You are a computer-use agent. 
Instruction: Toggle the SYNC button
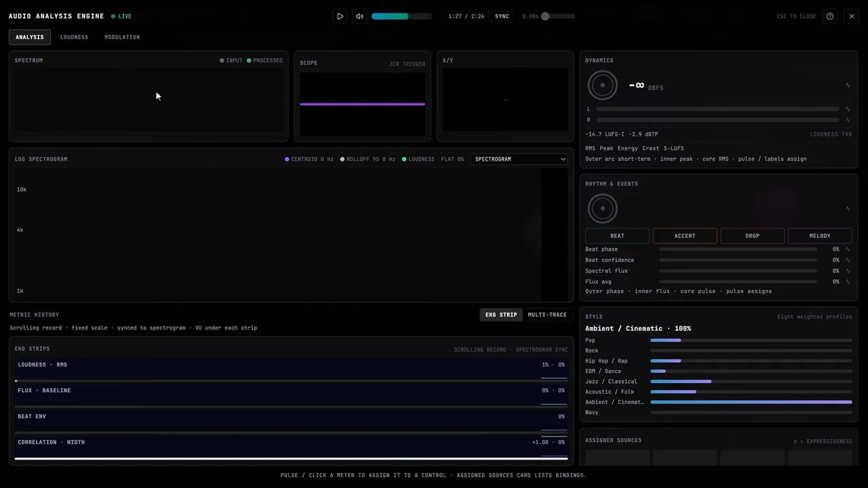(x=502, y=16)
